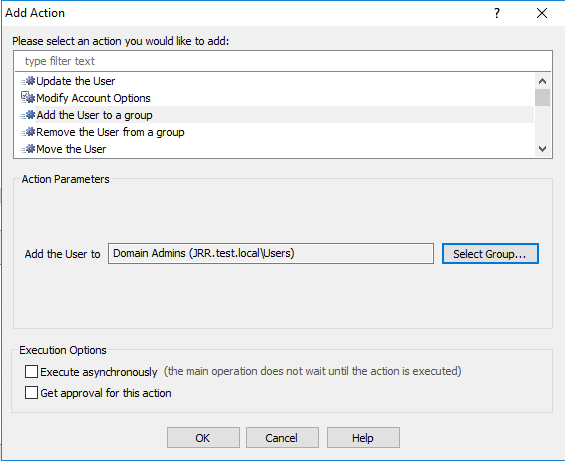
Task: Close the Add Action dialog
Action: 542,13
